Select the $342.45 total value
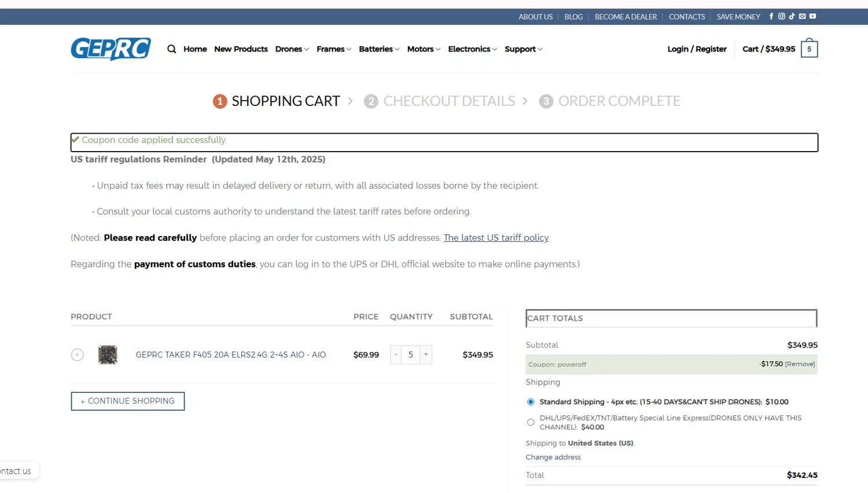The height and width of the screenshot is (493, 868). tap(802, 475)
